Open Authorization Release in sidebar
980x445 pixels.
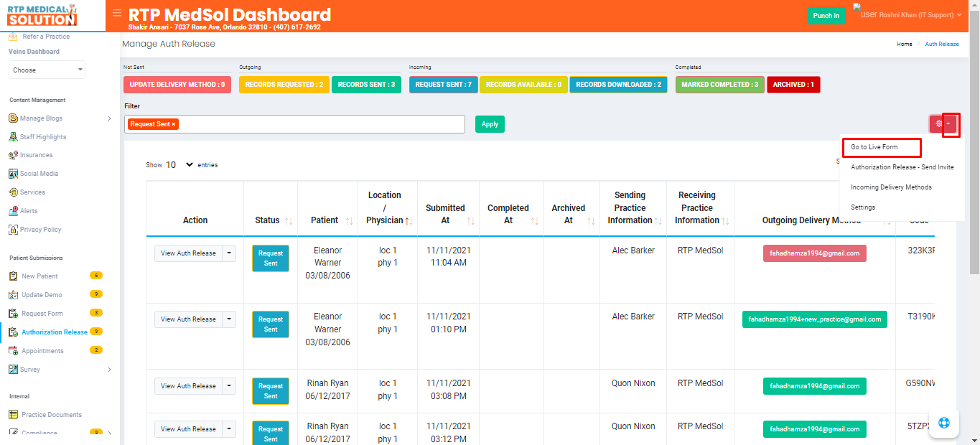54,332
